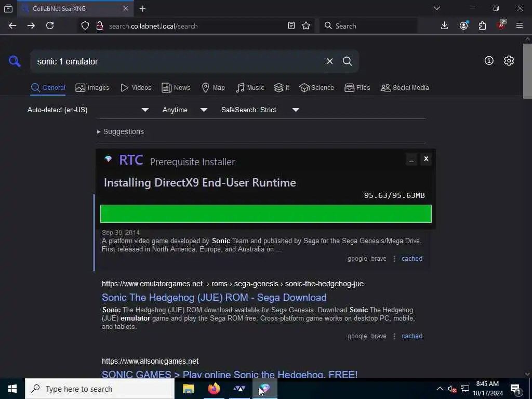
Task: Open cached link for Sep 30, 2014 result
Action: pos(412,259)
